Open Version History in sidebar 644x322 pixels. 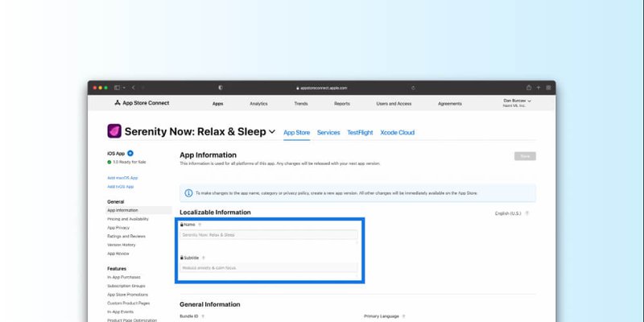122,246
